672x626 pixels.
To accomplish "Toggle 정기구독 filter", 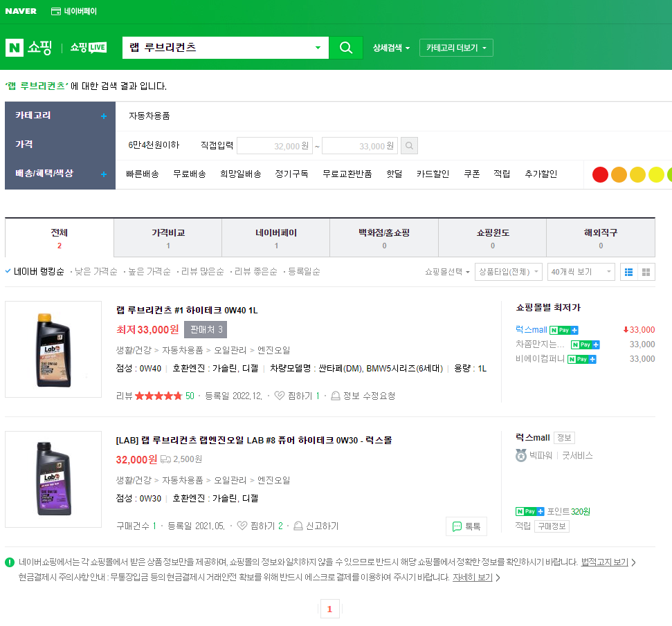I will pyautogui.click(x=291, y=174).
